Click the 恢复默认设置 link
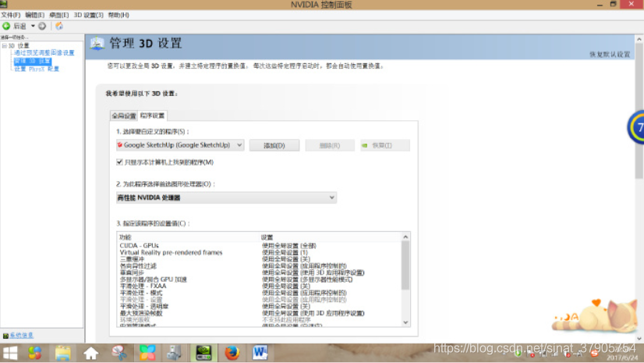This screenshot has height=363, width=644. pos(610,55)
